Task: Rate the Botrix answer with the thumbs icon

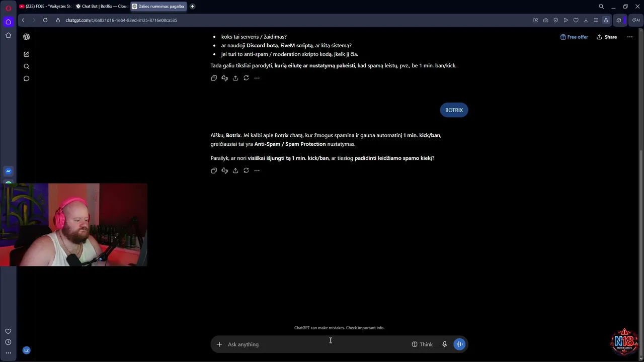Action: coord(224,170)
